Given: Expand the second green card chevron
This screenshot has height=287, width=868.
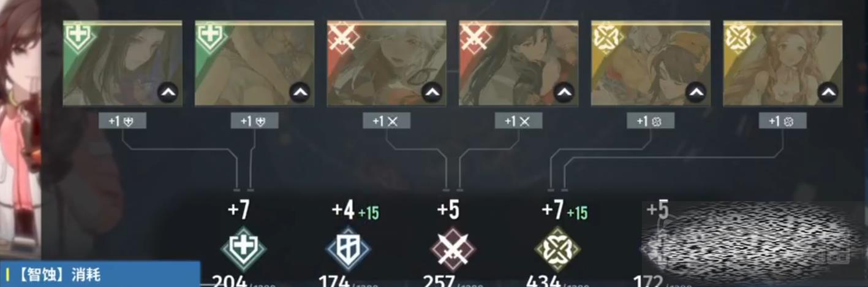Looking at the screenshot, I should (300, 93).
